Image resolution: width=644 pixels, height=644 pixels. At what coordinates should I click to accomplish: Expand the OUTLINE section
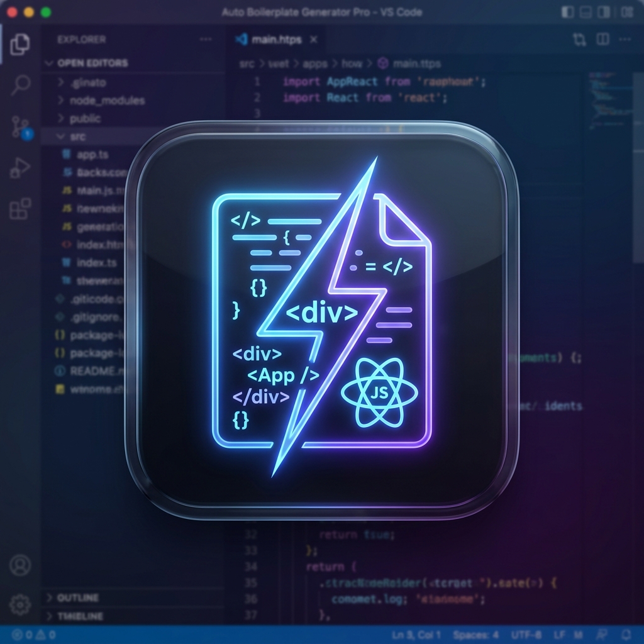coord(50,597)
